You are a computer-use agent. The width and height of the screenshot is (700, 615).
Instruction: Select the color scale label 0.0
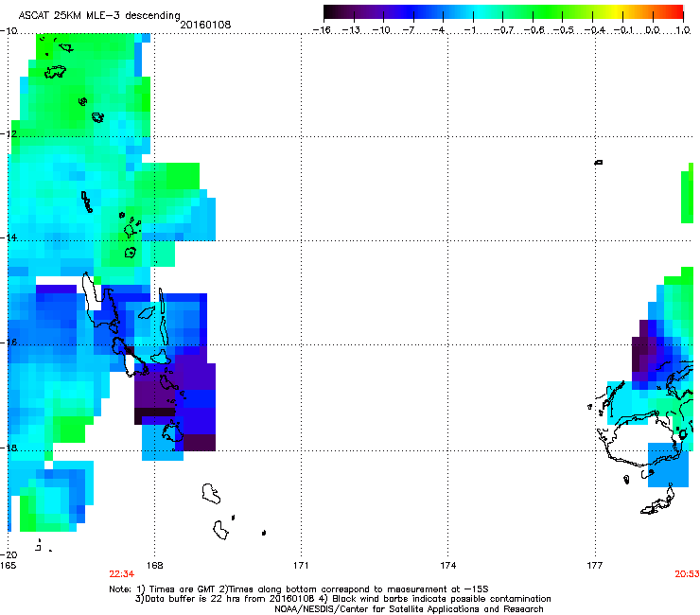coord(653,30)
